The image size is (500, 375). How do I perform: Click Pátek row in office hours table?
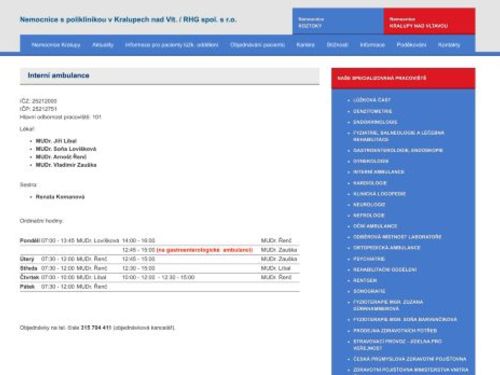(160, 286)
